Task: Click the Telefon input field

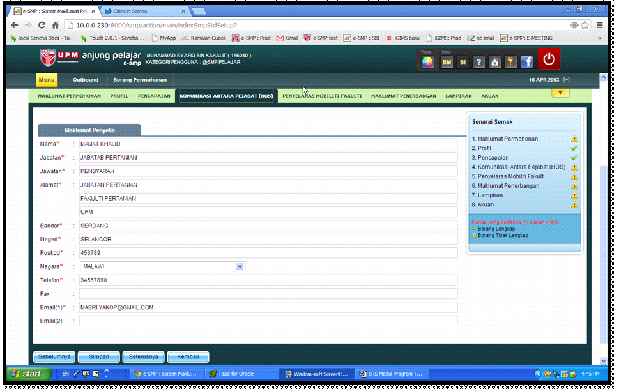Action: (x=268, y=280)
